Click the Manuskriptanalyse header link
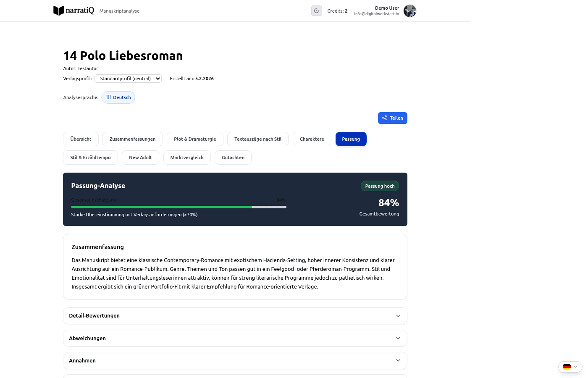The image size is (588, 378). click(x=119, y=11)
